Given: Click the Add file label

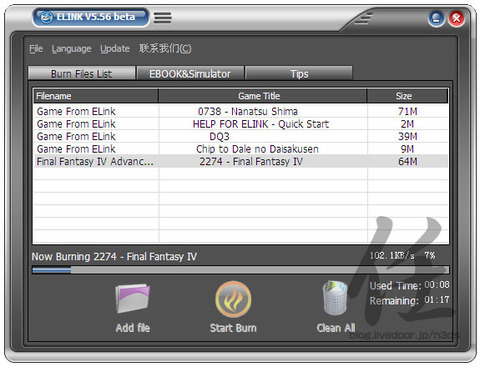Looking at the screenshot, I should coord(133,328).
